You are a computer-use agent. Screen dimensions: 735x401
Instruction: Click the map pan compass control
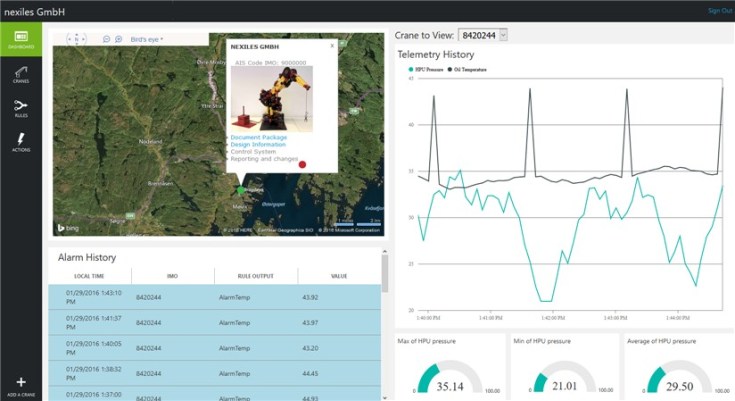pos(77,39)
